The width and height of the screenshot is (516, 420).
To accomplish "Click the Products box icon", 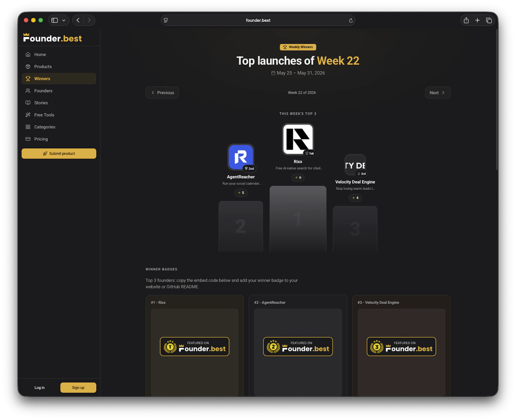I will [28, 67].
